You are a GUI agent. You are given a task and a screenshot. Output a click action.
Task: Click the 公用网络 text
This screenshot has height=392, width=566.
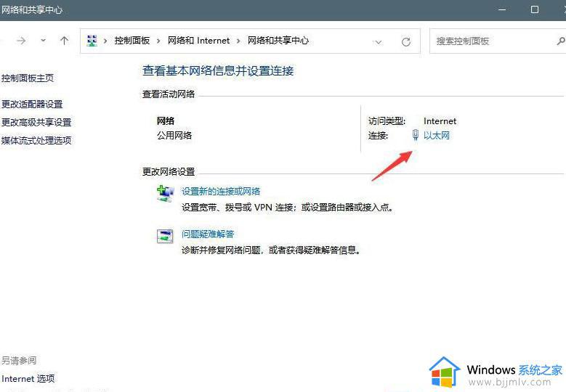coord(174,135)
